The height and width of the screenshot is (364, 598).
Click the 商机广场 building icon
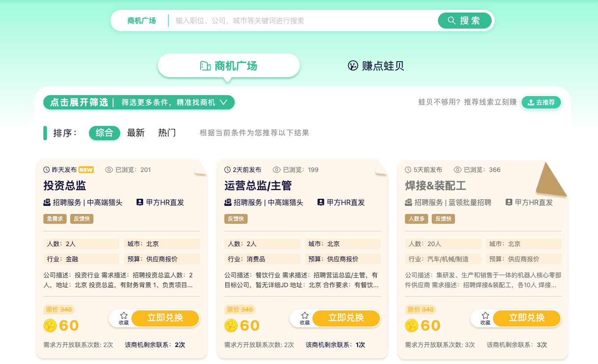tap(205, 66)
